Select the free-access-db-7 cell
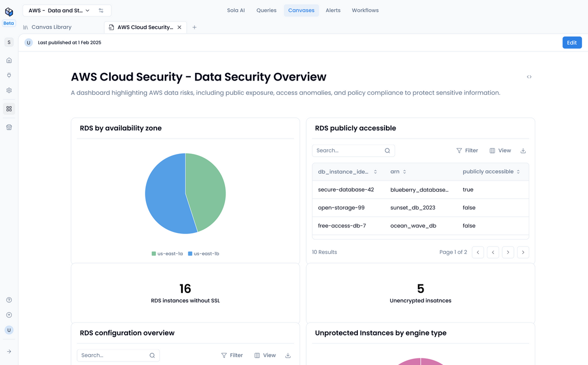The height and width of the screenshot is (365, 588). (342, 226)
